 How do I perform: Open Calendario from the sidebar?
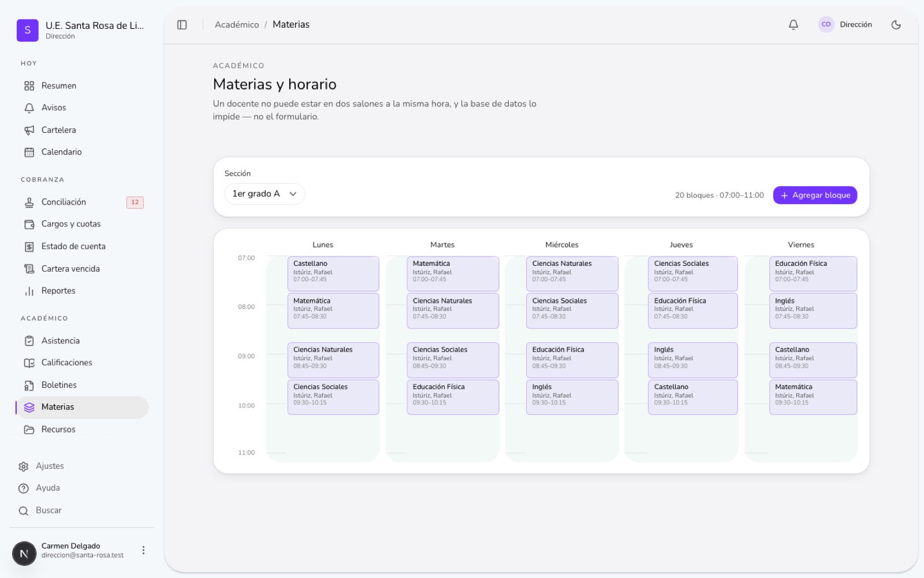tap(82, 153)
